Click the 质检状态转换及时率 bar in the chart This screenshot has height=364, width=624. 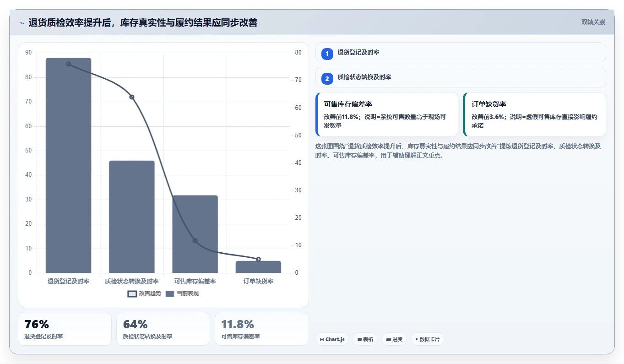(x=132, y=217)
